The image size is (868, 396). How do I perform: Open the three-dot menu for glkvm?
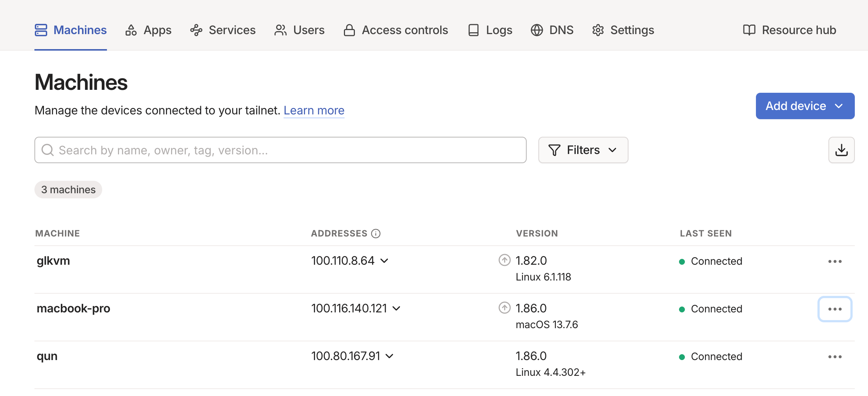pos(835,261)
